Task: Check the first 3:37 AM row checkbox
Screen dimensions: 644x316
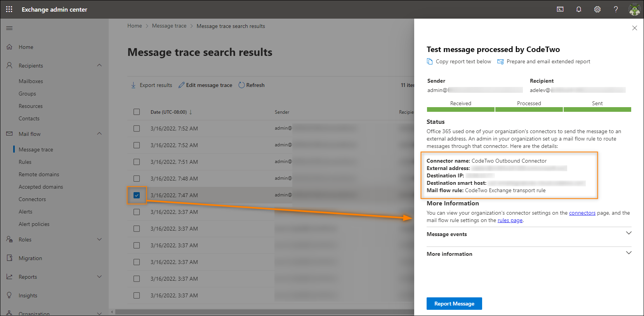Action: click(x=137, y=212)
